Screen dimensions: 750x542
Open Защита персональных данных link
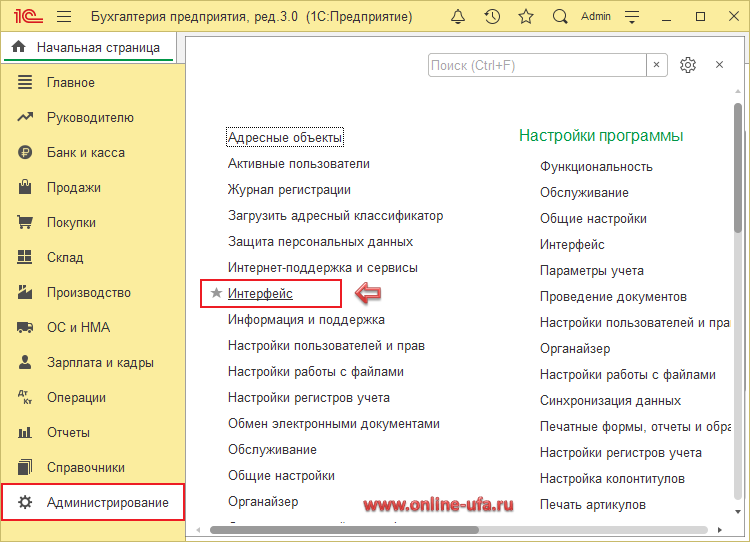320,242
